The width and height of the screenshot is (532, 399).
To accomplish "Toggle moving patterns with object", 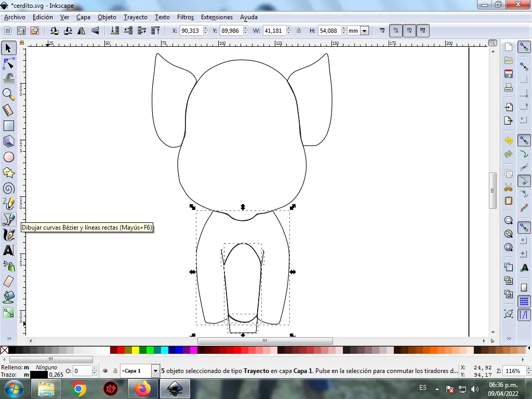I will [423, 31].
